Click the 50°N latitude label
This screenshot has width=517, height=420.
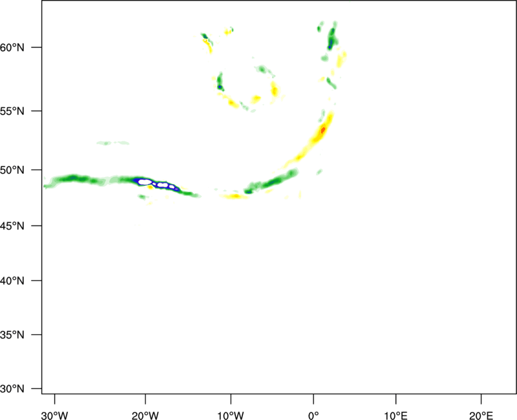(12, 170)
